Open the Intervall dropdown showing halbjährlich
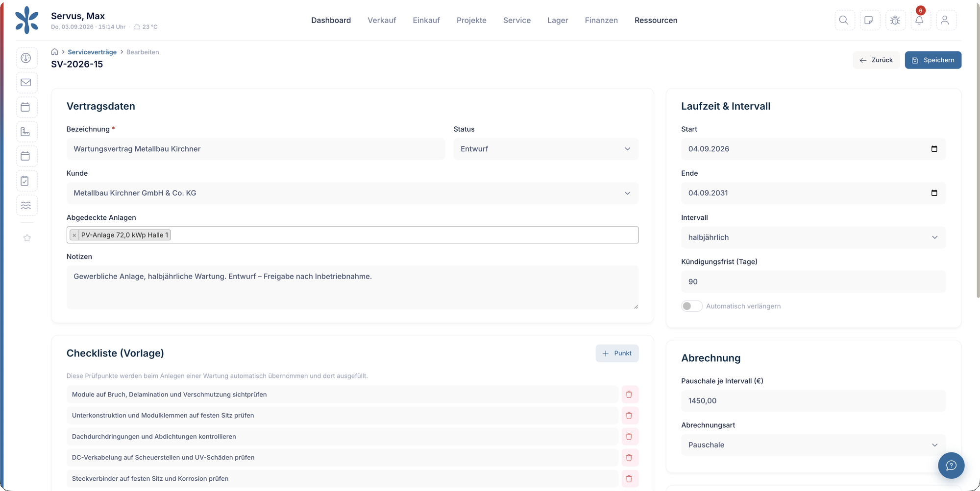This screenshot has width=980, height=491. click(813, 237)
